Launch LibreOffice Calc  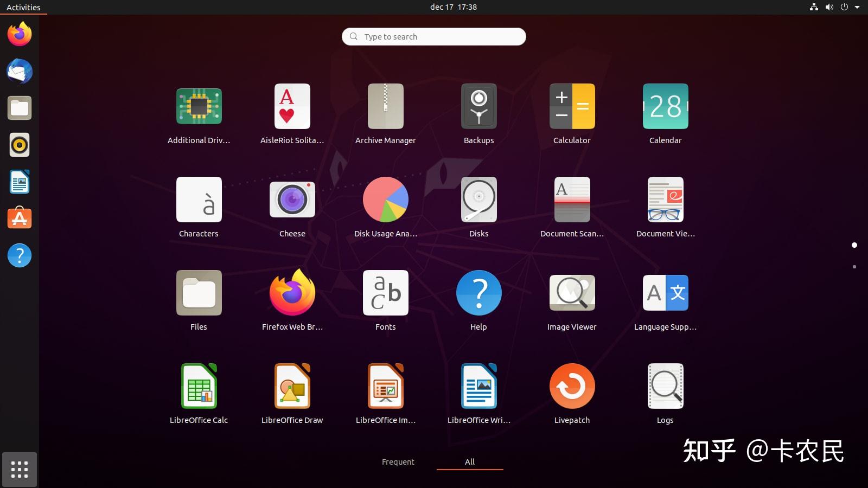[199, 386]
